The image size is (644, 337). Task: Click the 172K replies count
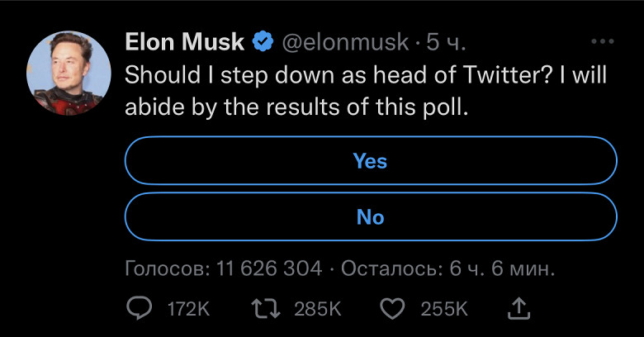click(x=188, y=309)
